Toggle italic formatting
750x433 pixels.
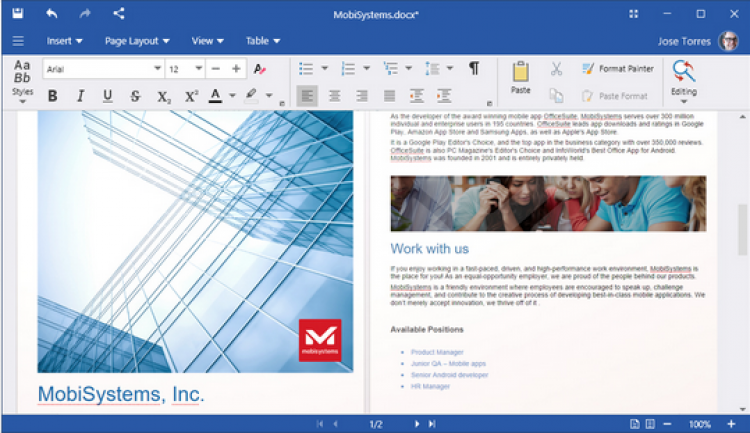coord(80,96)
